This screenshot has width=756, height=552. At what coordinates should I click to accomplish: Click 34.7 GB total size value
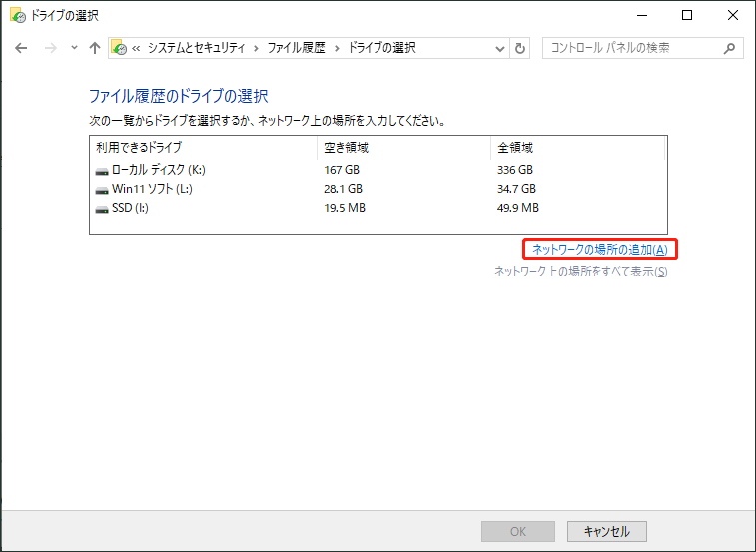point(516,189)
